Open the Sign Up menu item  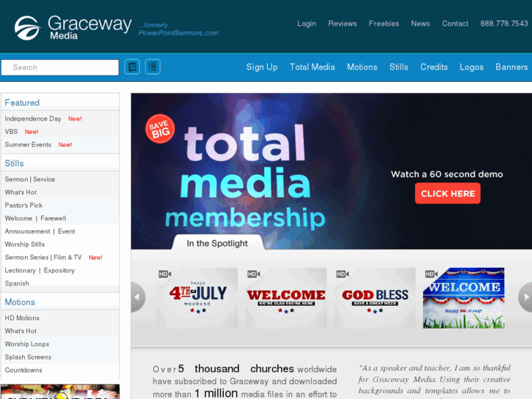[x=262, y=67]
